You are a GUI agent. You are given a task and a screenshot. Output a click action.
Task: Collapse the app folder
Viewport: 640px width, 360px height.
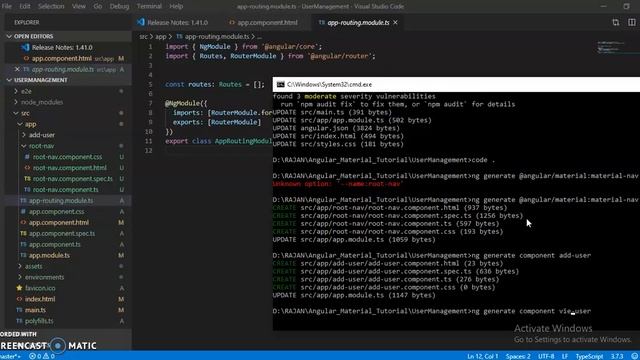point(31,124)
